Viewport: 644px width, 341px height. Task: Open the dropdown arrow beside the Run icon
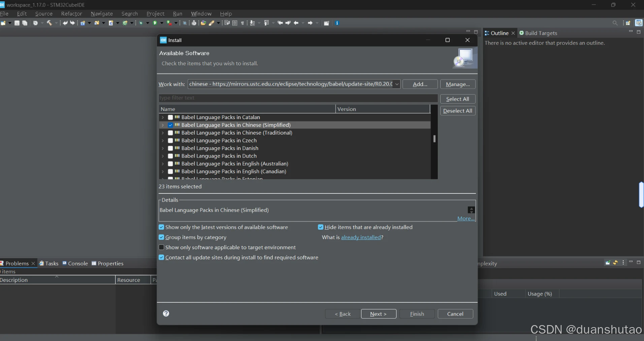(162, 23)
